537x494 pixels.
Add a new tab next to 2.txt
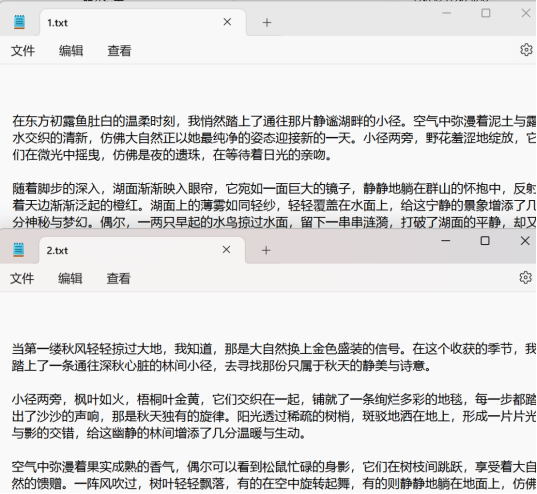tap(266, 250)
